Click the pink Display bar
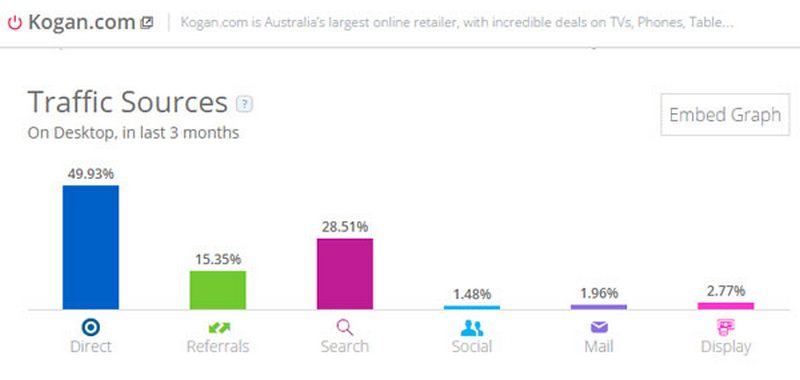This screenshot has width=800, height=380. [x=726, y=306]
